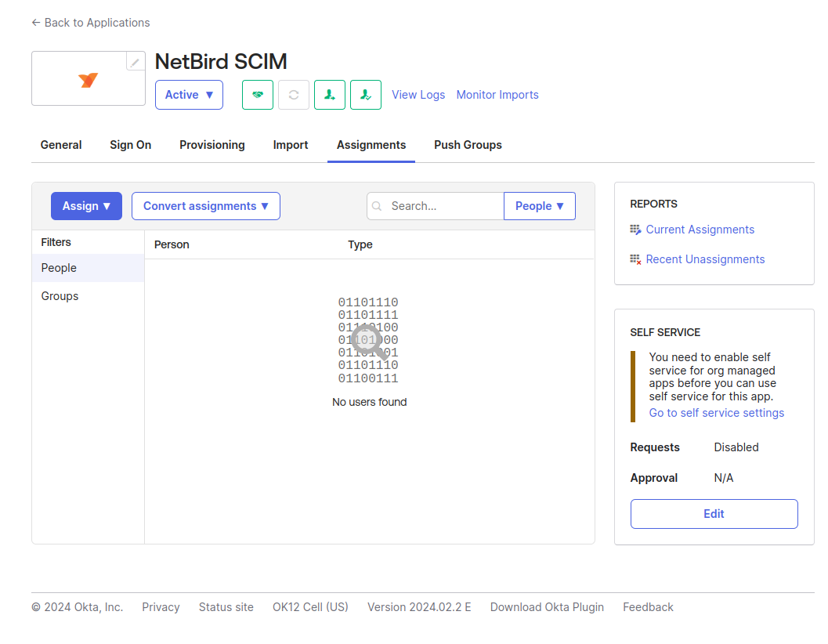Open the Current Assignments report
The width and height of the screenshot is (828, 644).
[700, 230]
